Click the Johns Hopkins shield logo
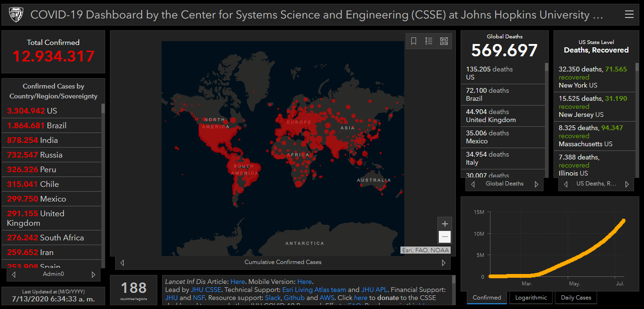 (x=15, y=15)
